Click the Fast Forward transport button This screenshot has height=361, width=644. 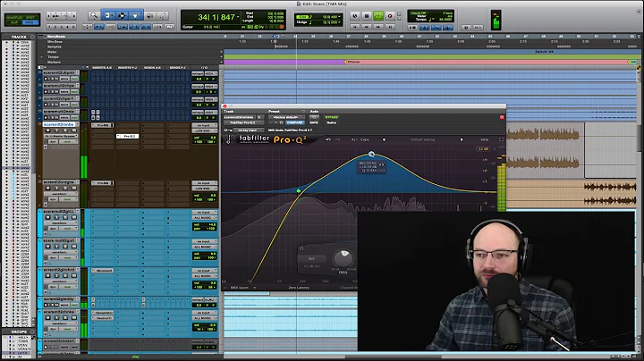click(378, 27)
